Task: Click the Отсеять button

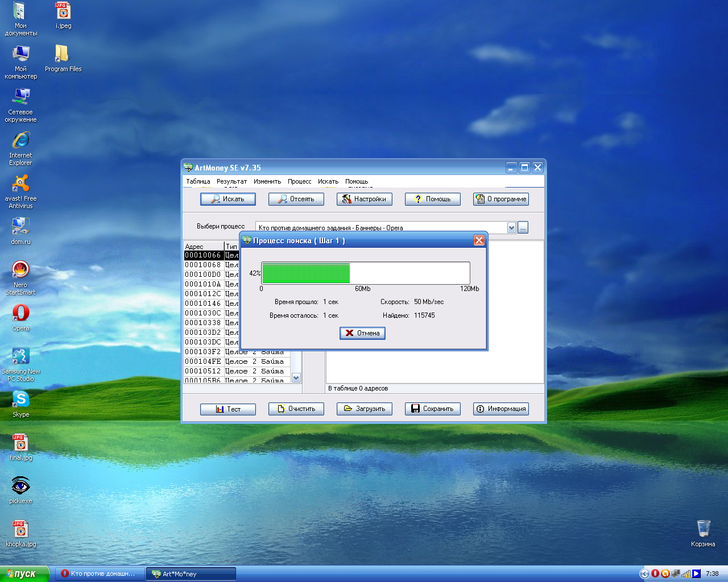Action: [x=296, y=199]
